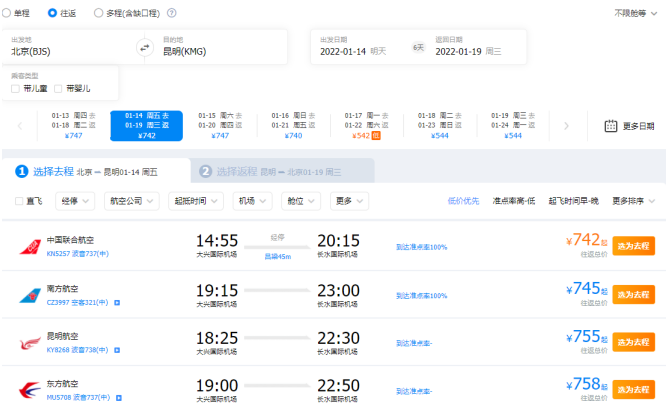Open 更多日期 more dates link
670x406 pixels.
[638, 126]
